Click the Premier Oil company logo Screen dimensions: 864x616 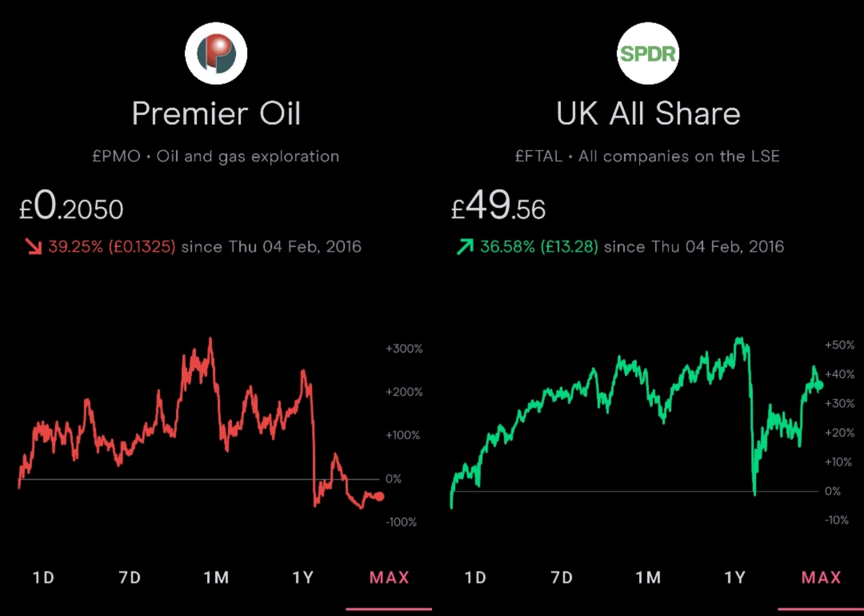216,53
